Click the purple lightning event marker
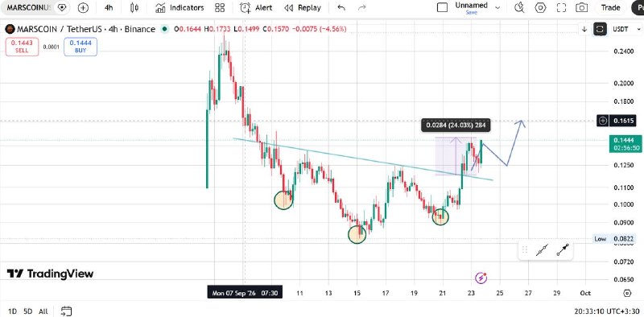Image resolution: width=644 pixels, height=317 pixels. coord(481,278)
